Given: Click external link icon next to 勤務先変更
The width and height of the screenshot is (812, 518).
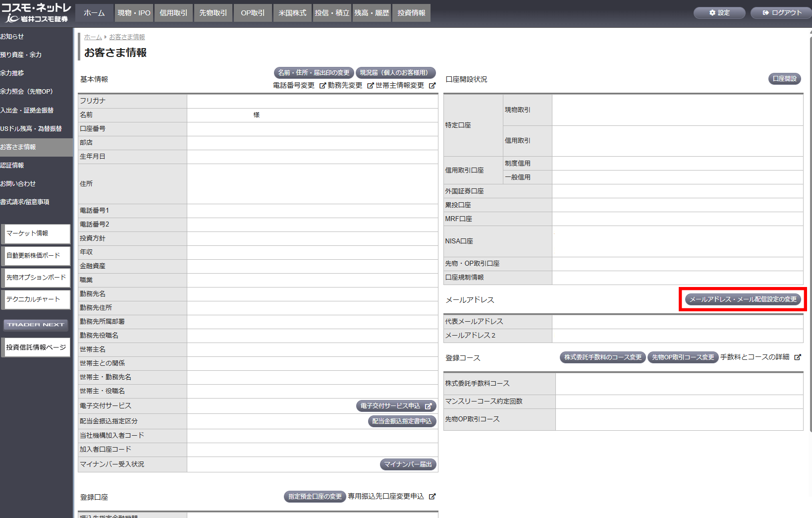Looking at the screenshot, I should coord(370,86).
